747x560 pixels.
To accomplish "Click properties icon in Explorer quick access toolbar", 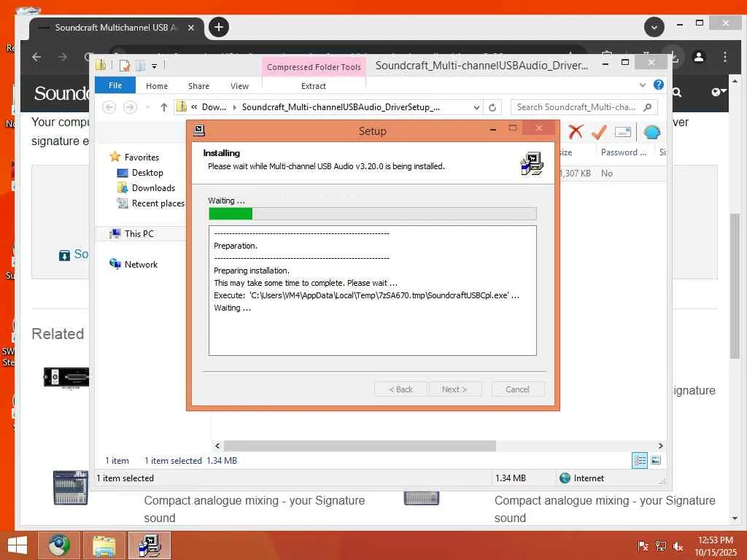I will 124,65.
